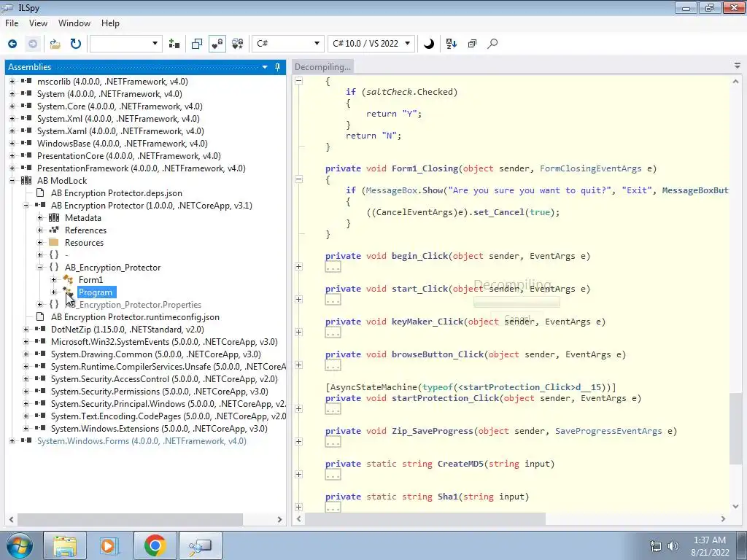Open the Window menu
The image size is (747, 560).
[74, 23]
